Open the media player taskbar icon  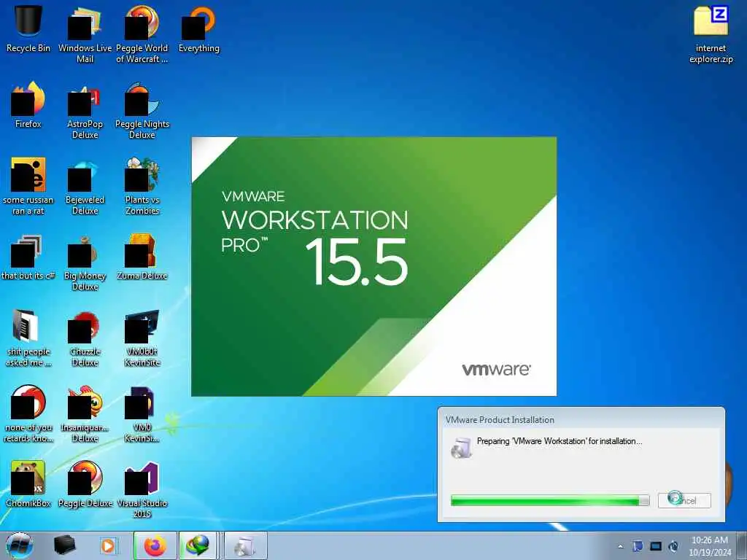click(x=108, y=545)
